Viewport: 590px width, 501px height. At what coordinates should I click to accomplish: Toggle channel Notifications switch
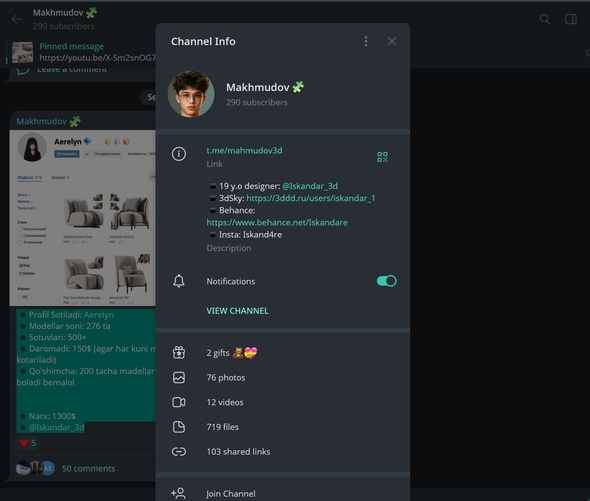(386, 281)
